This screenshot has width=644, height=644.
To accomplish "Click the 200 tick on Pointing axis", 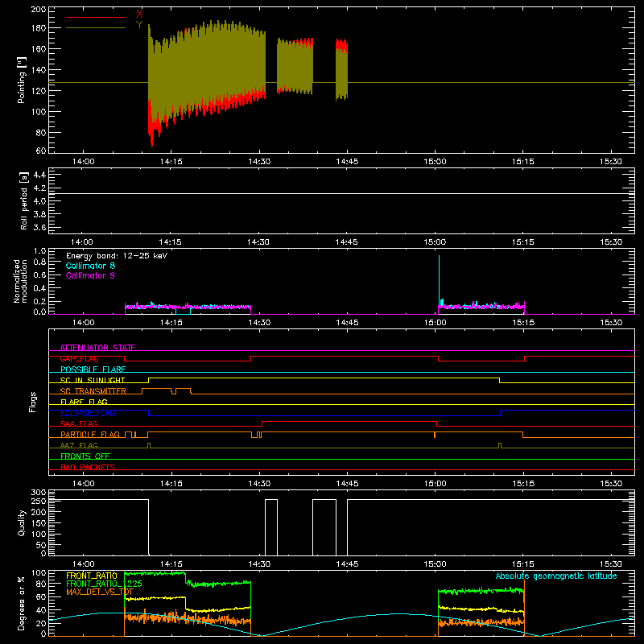I will (x=38, y=10).
